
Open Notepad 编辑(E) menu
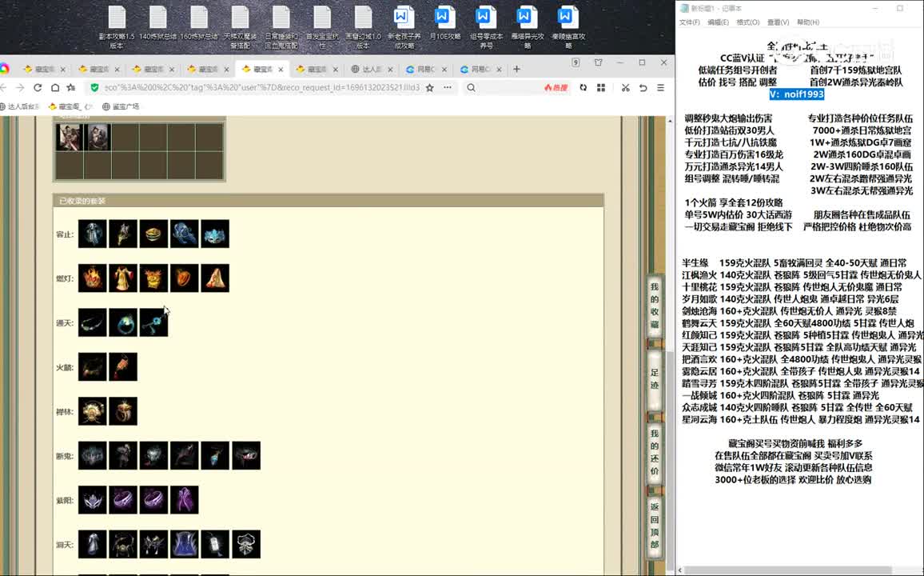(718, 22)
